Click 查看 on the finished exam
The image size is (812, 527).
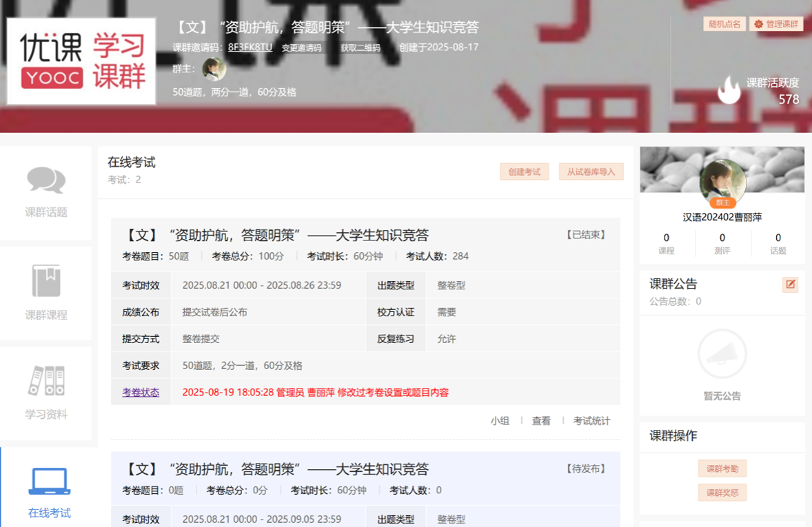(x=541, y=421)
